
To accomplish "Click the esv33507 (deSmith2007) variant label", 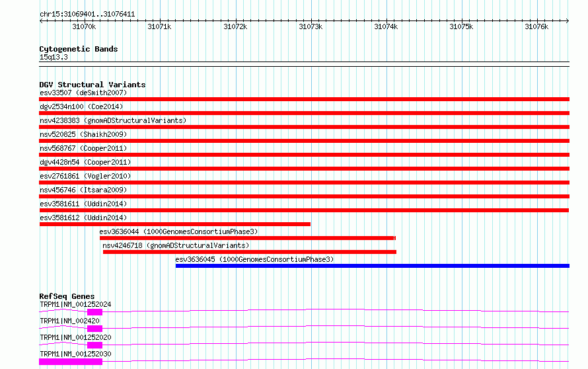I will (x=83, y=93).
